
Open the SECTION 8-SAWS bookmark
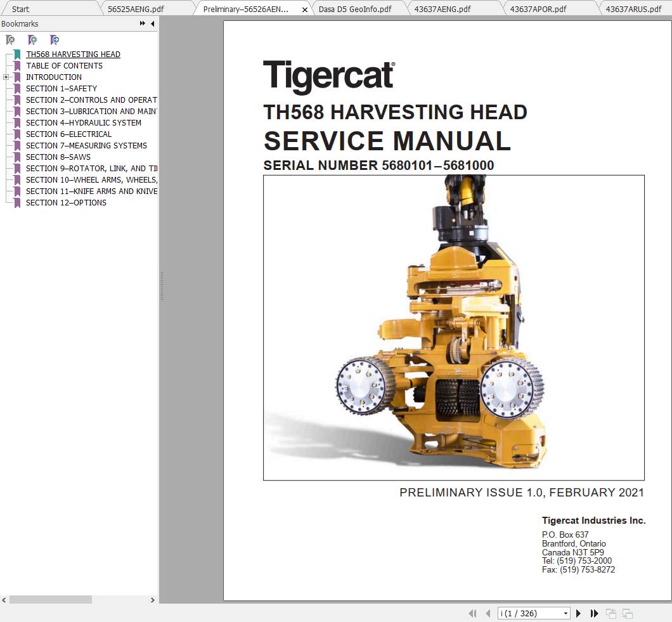58,157
